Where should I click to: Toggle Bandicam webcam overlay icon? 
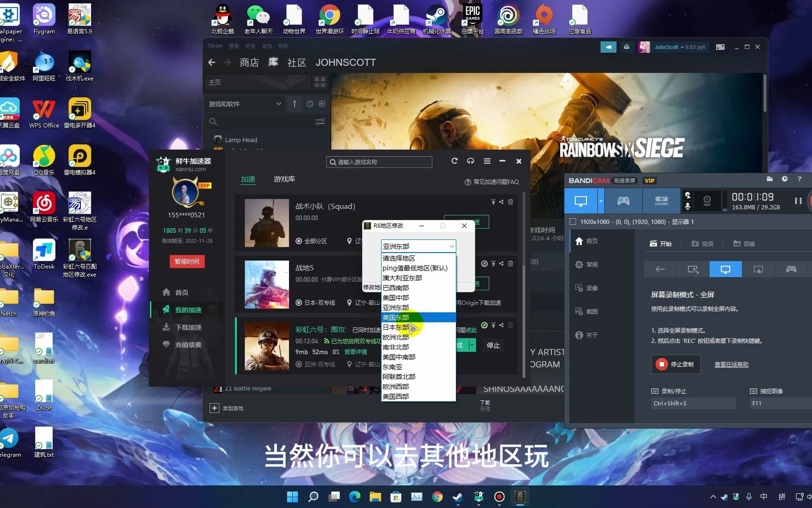pyautogui.click(x=707, y=201)
